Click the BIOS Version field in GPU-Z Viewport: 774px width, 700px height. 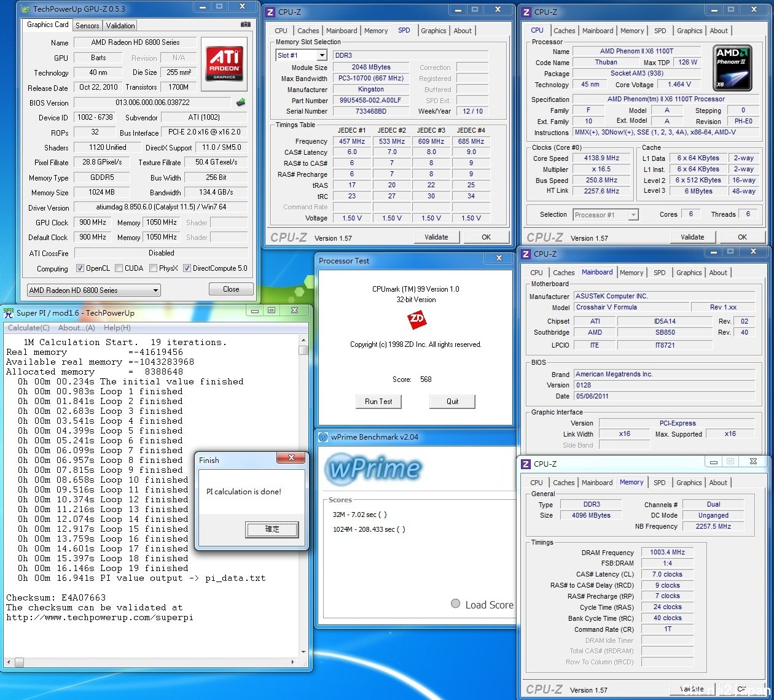tap(153, 103)
